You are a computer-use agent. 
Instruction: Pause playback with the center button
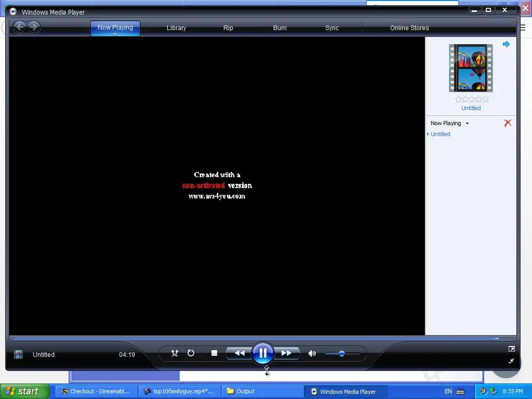pyautogui.click(x=262, y=353)
